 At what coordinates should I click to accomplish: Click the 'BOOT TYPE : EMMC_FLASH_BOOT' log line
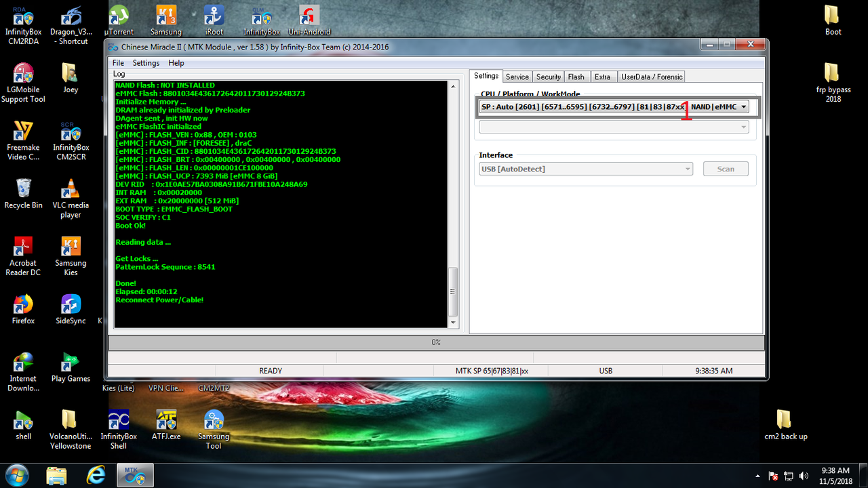click(174, 209)
